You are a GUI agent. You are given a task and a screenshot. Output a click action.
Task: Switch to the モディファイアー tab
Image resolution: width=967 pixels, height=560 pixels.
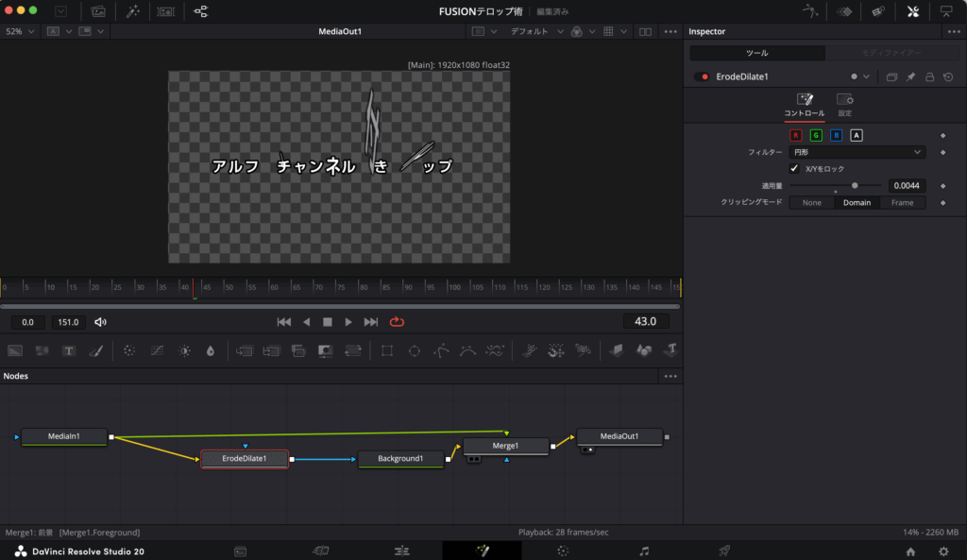[891, 53]
